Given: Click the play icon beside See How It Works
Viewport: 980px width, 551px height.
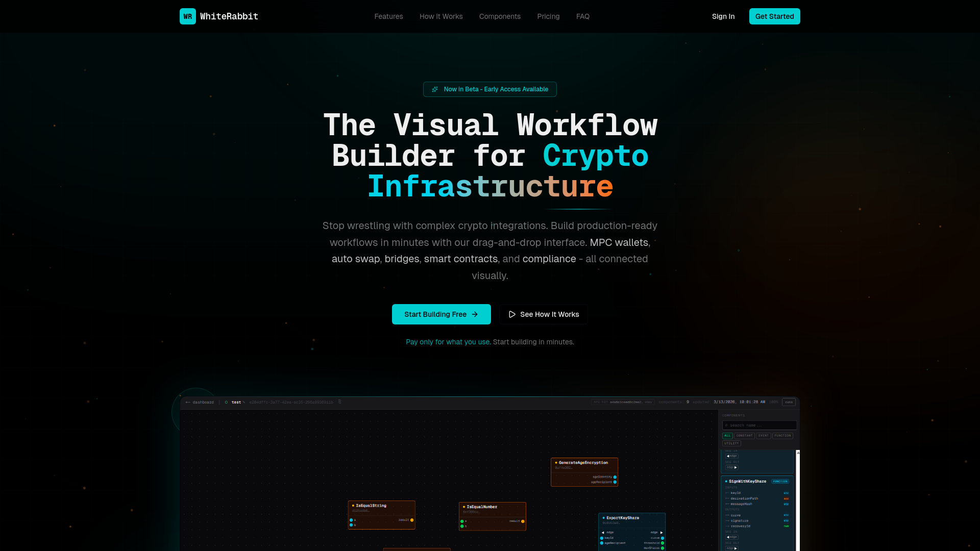Looking at the screenshot, I should 512,314.
